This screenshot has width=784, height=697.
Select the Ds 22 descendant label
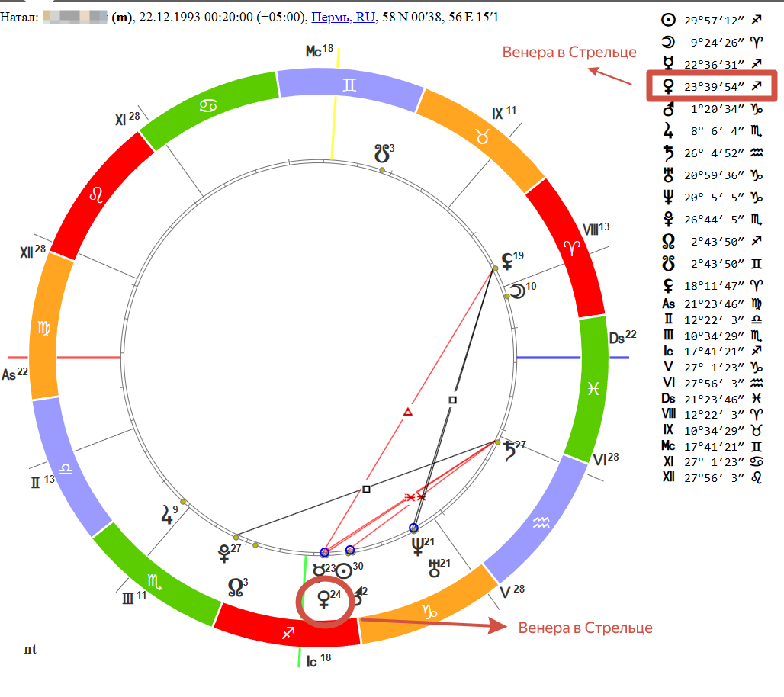[x=622, y=337]
